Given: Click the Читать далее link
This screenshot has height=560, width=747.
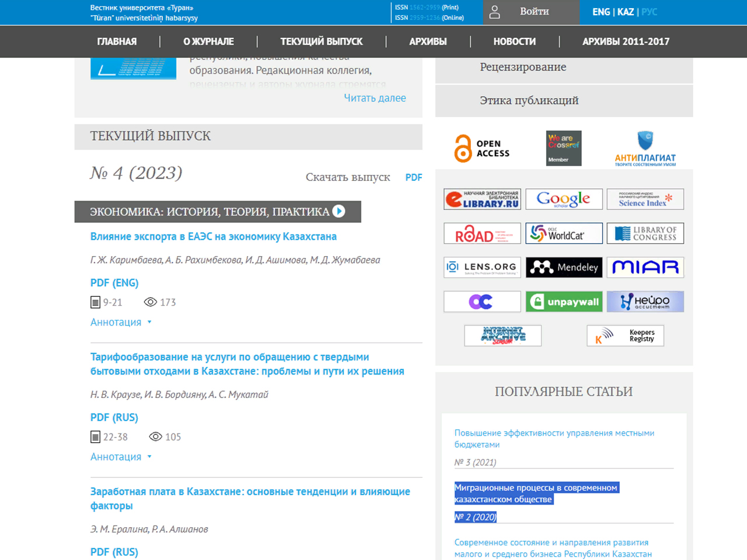Looking at the screenshot, I should pyautogui.click(x=375, y=98).
